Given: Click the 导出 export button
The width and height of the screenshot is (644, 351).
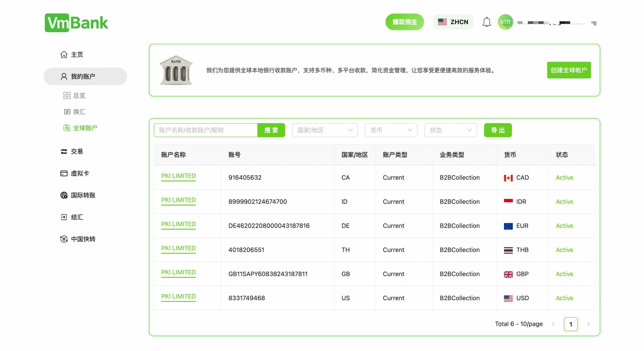Looking at the screenshot, I should coord(498,130).
